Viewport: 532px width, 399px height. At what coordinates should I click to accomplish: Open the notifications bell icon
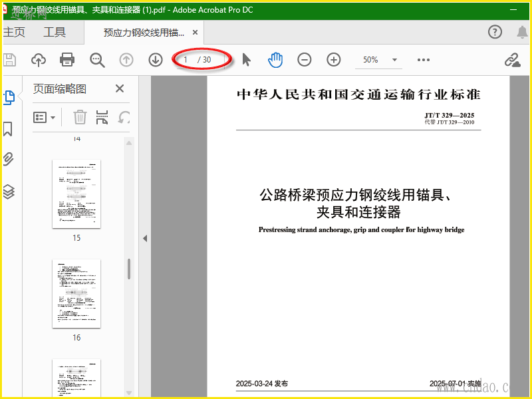[x=522, y=32]
